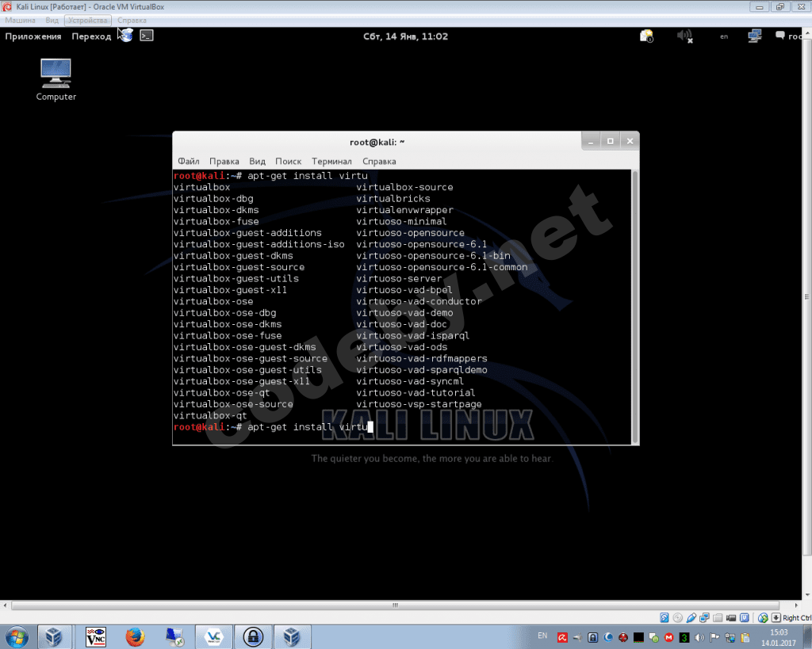Click the virtuoso-server package name
Viewport: 812px width, 649px height.
tap(399, 278)
